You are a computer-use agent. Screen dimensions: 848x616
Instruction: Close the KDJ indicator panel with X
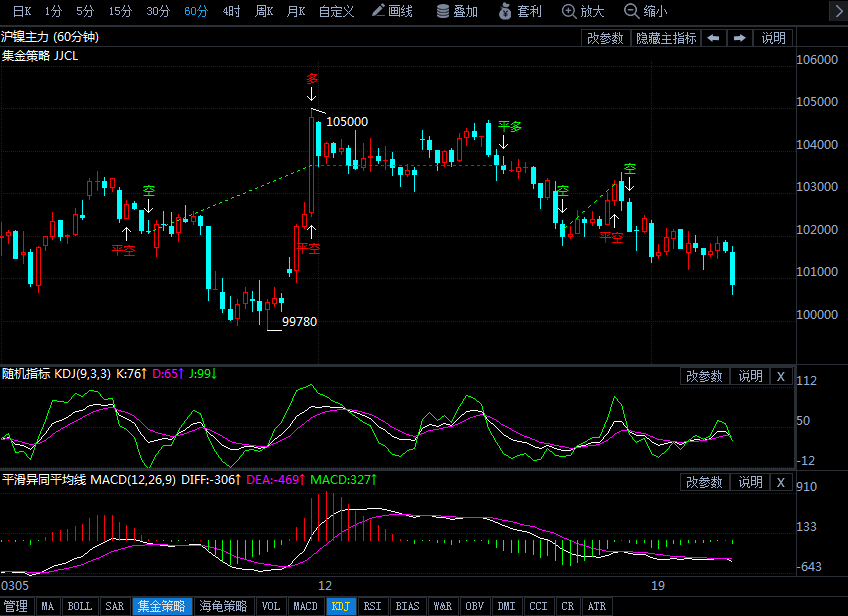pyautogui.click(x=781, y=376)
